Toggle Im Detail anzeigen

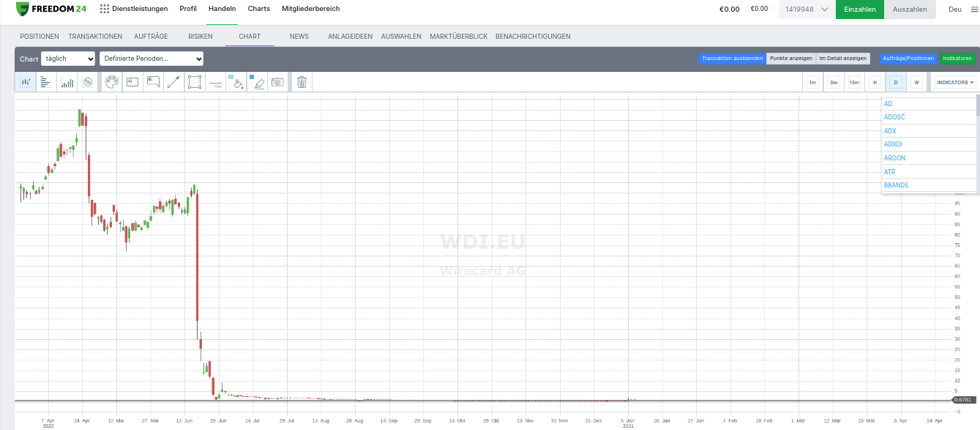coord(842,59)
